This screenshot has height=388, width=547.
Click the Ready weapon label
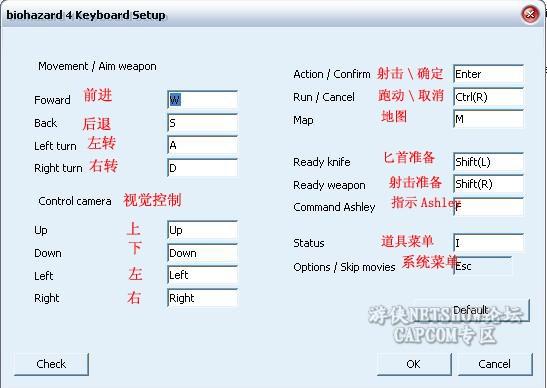tap(329, 185)
